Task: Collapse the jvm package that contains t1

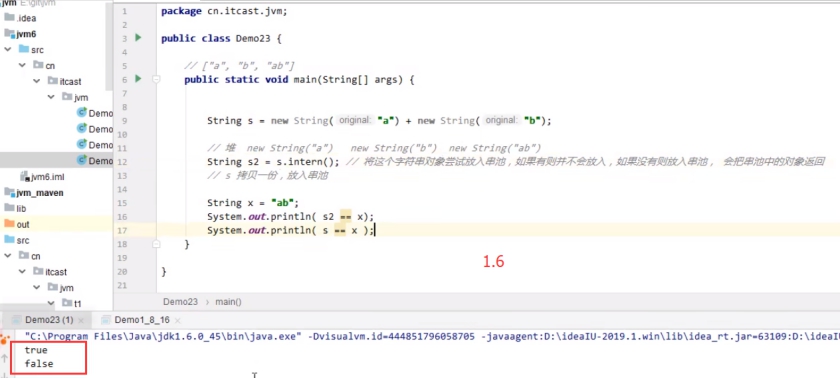Action: (x=36, y=287)
